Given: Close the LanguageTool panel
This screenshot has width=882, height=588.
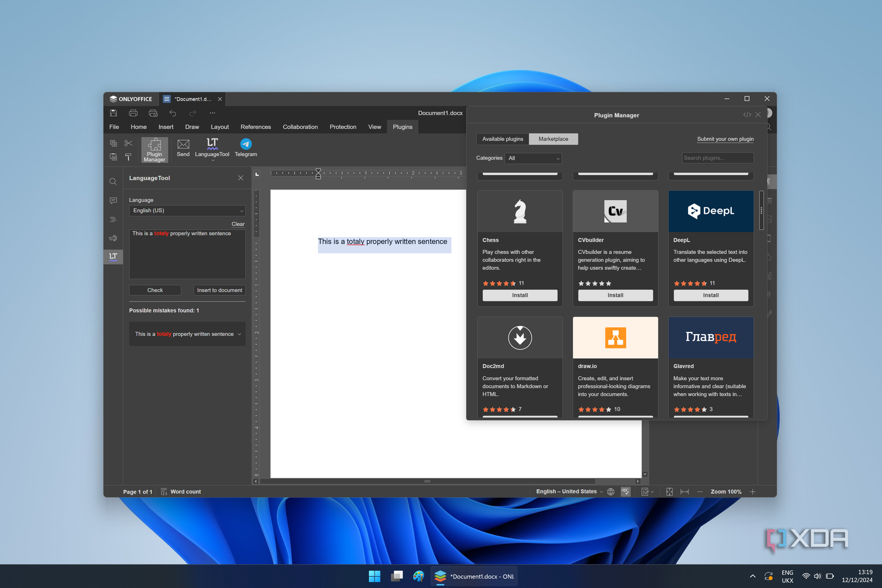Looking at the screenshot, I should [x=241, y=178].
